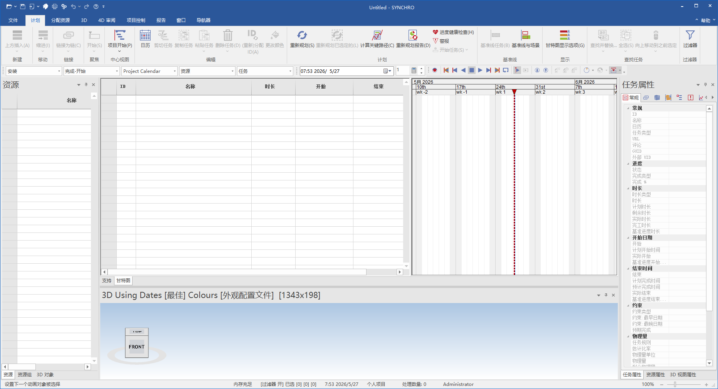Switch to the 窗口 ribbon tab
Screen dimensions: 718x389
pyautogui.click(x=181, y=20)
